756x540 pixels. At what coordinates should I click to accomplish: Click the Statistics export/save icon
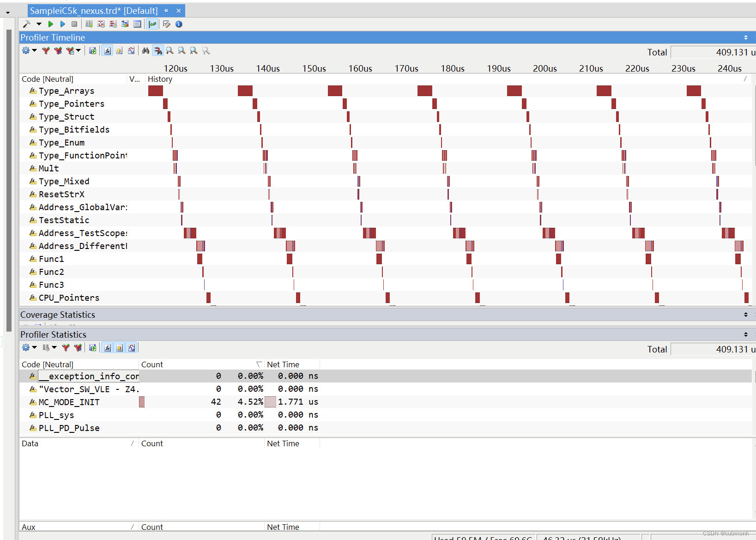(93, 347)
